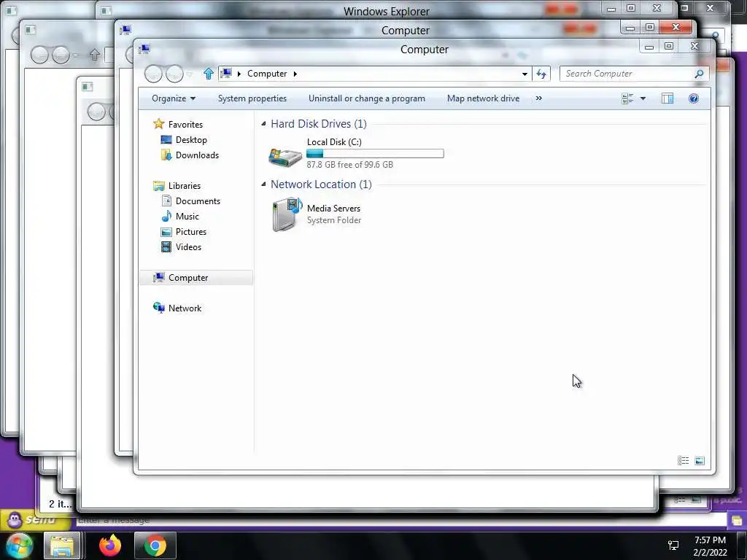Screen dimensions: 747x560
Task: Open the Pictures library
Action: pos(191,231)
